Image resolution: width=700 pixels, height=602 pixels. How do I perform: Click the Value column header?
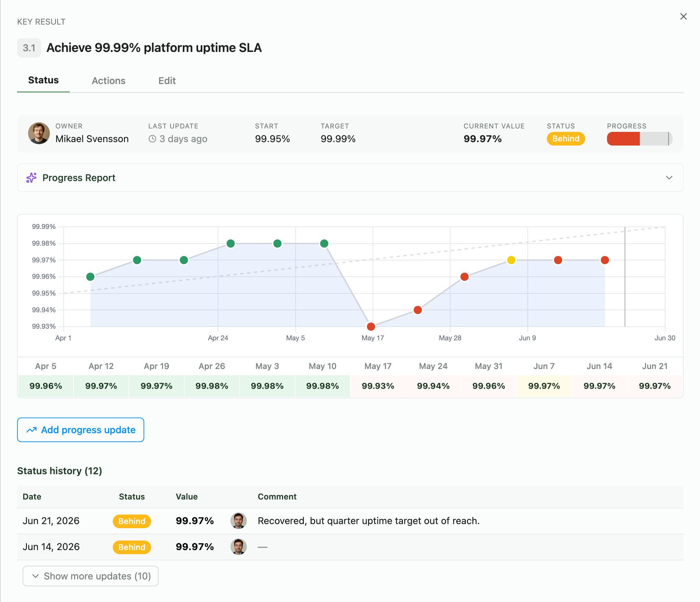pos(187,497)
